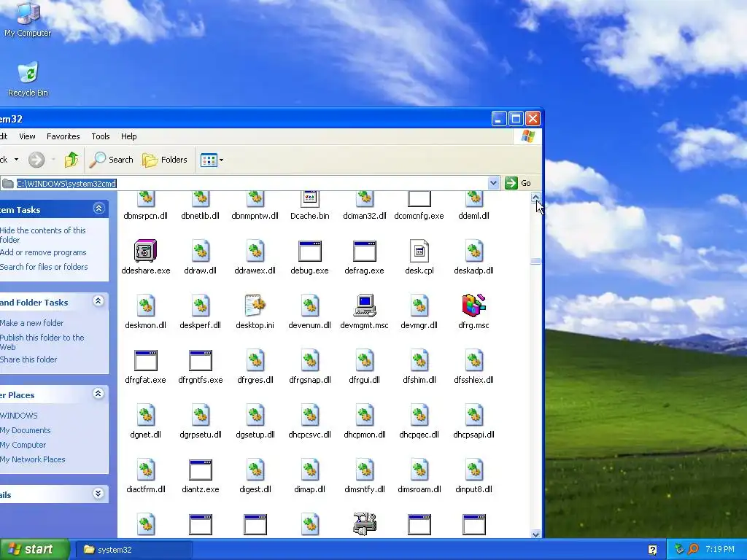The height and width of the screenshot is (560, 747).
Task: Click Hide the contents of this folder
Action: click(x=42, y=235)
